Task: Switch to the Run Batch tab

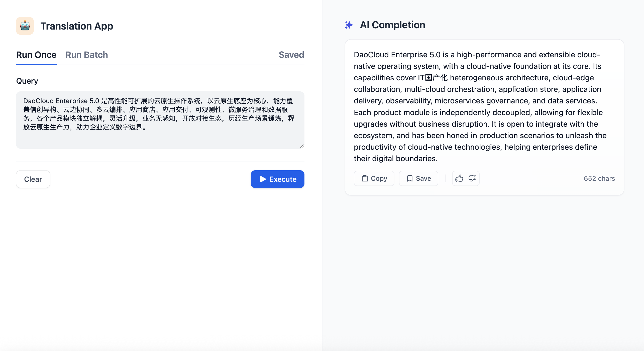Action: [x=86, y=55]
